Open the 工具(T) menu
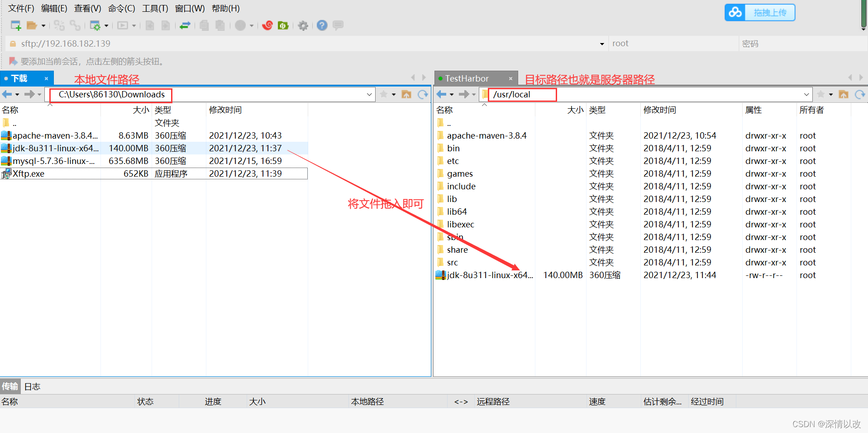The width and height of the screenshot is (868, 433). pyautogui.click(x=155, y=9)
